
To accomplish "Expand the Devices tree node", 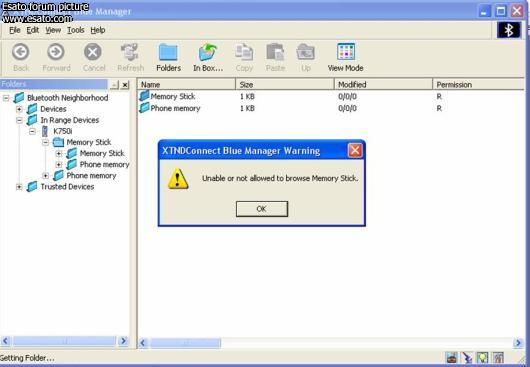I will pos(19,109).
